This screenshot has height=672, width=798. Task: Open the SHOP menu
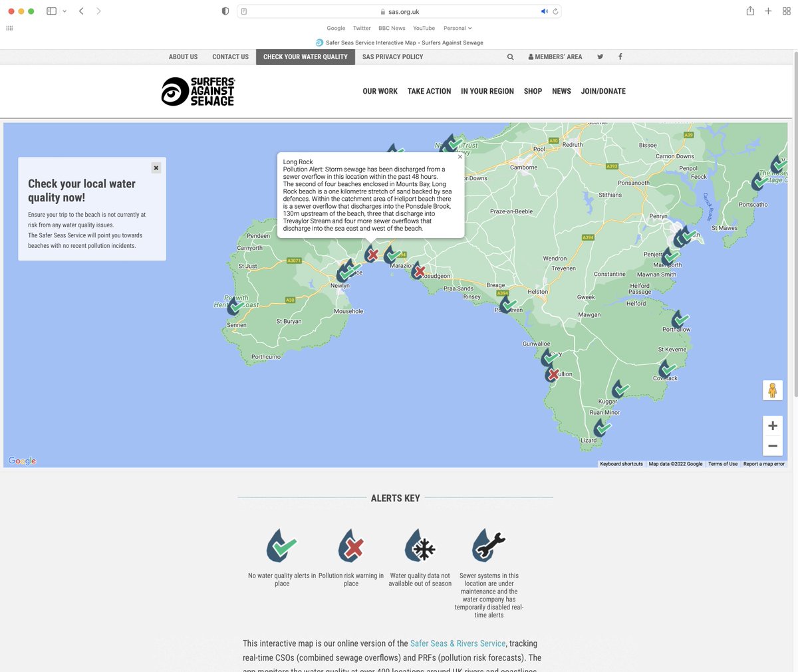533,91
